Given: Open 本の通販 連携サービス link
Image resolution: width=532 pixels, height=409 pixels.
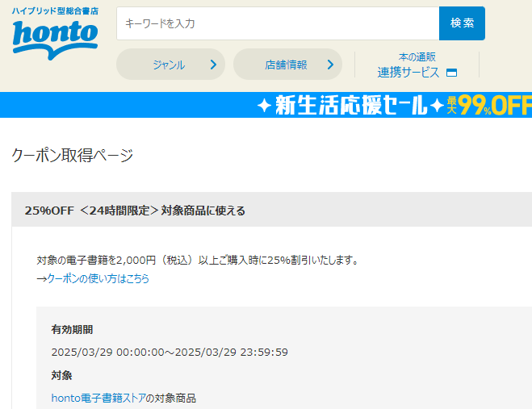Looking at the screenshot, I should coord(417,65).
